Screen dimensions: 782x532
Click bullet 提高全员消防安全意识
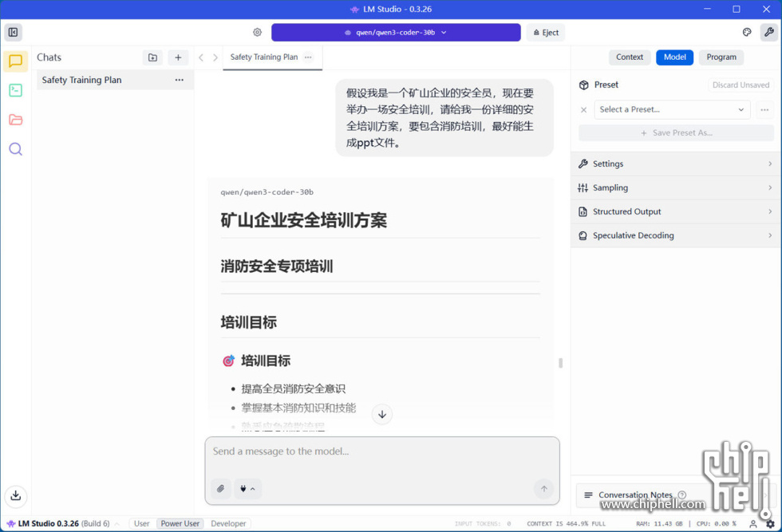coord(294,389)
